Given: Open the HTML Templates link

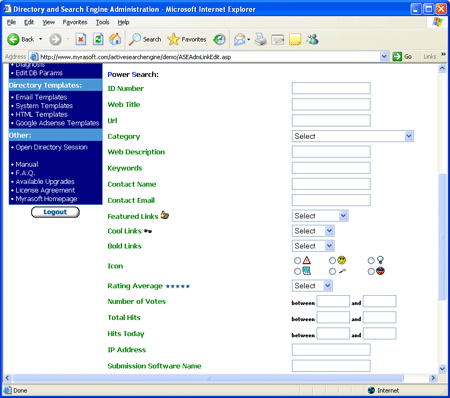Looking at the screenshot, I should [41, 114].
